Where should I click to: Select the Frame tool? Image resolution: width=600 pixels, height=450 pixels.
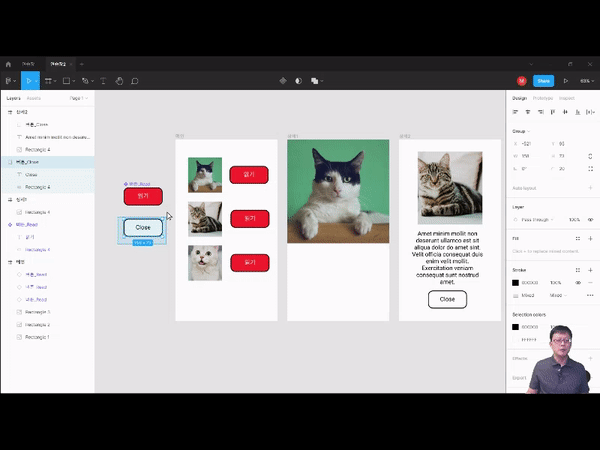pyautogui.click(x=48, y=81)
